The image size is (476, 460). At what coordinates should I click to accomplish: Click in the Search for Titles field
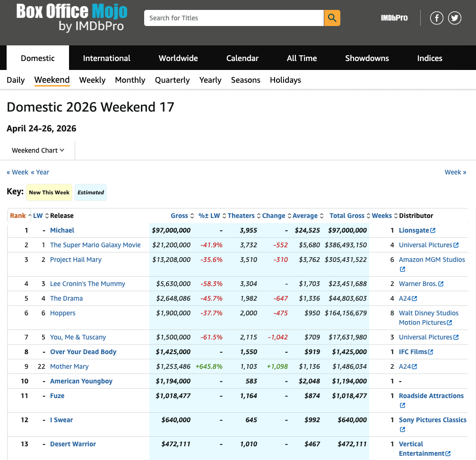[234, 18]
